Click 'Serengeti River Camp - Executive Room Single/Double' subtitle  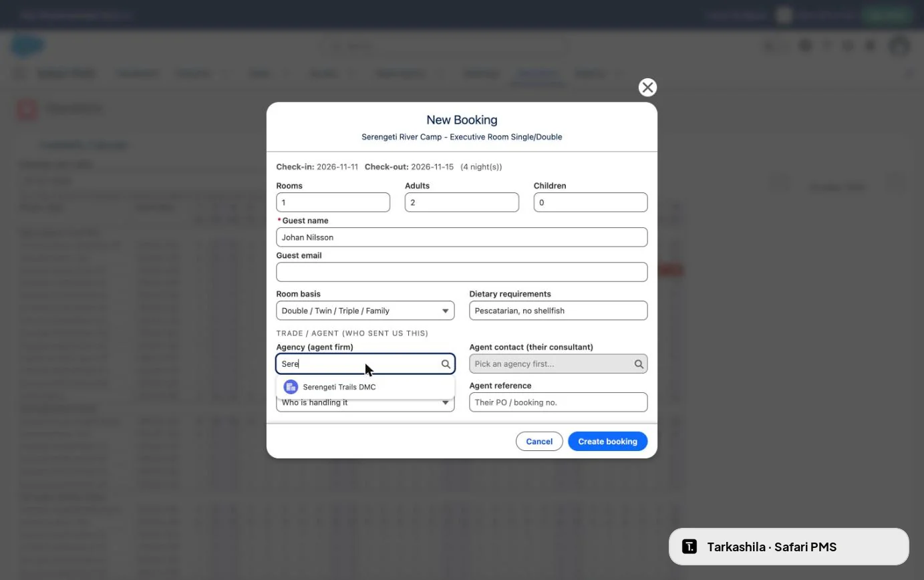(x=462, y=137)
